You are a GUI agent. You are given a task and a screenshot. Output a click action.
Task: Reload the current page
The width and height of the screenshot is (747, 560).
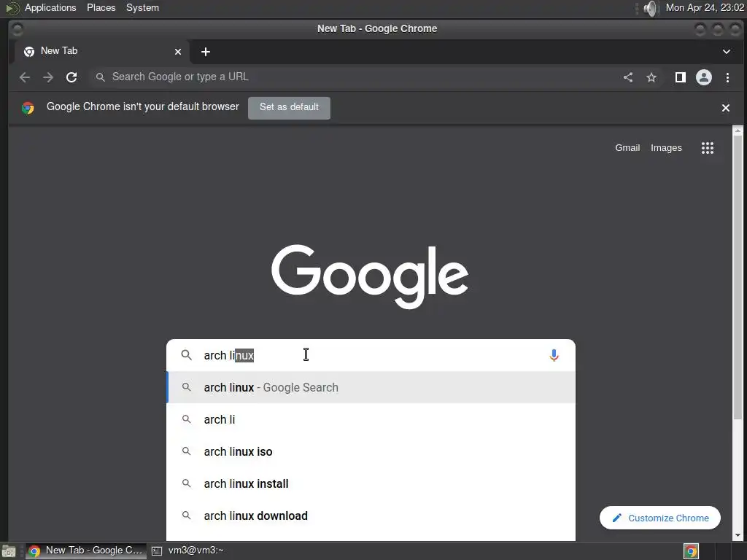click(x=71, y=77)
